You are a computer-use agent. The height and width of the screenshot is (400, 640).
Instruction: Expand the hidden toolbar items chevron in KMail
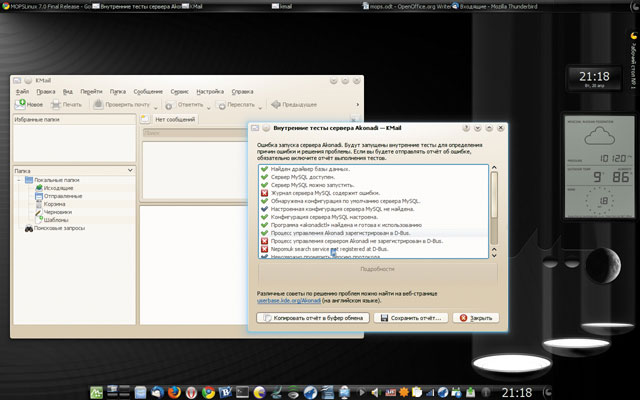coord(358,104)
